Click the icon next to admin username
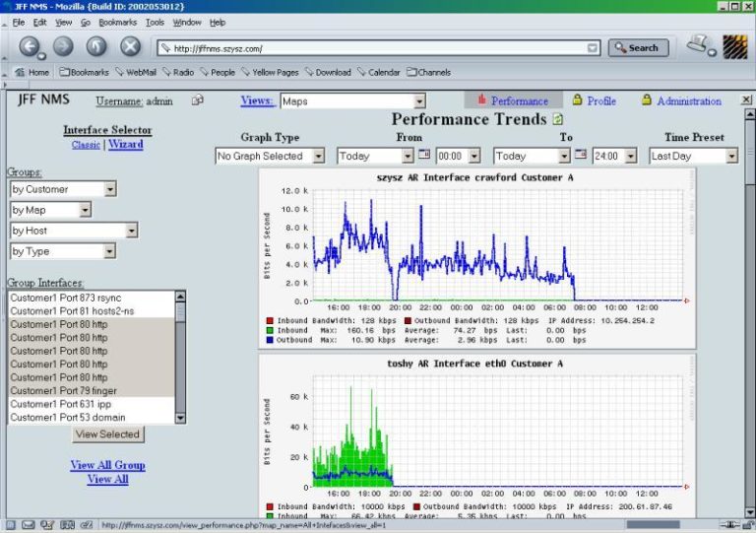Image resolution: width=756 pixels, height=533 pixels. coord(197,100)
